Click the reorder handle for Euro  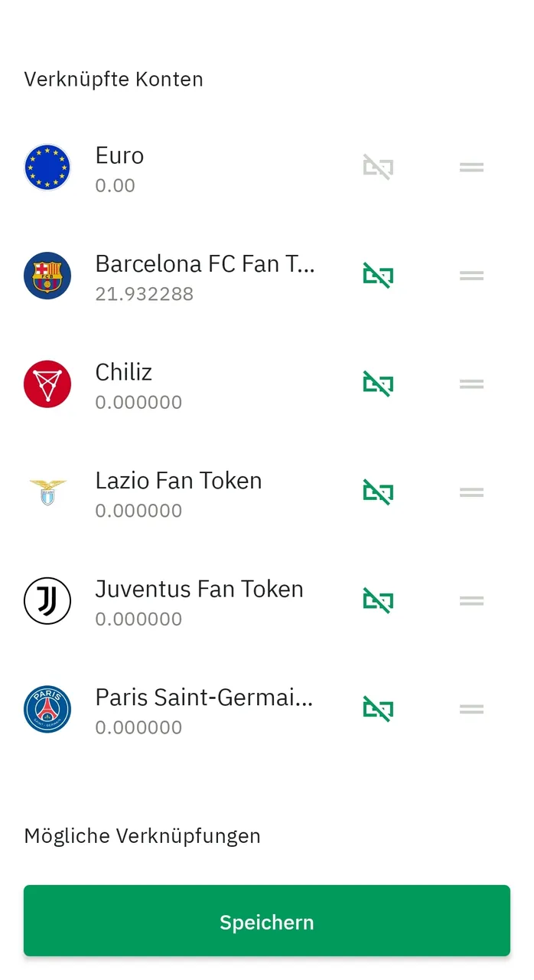click(x=471, y=168)
